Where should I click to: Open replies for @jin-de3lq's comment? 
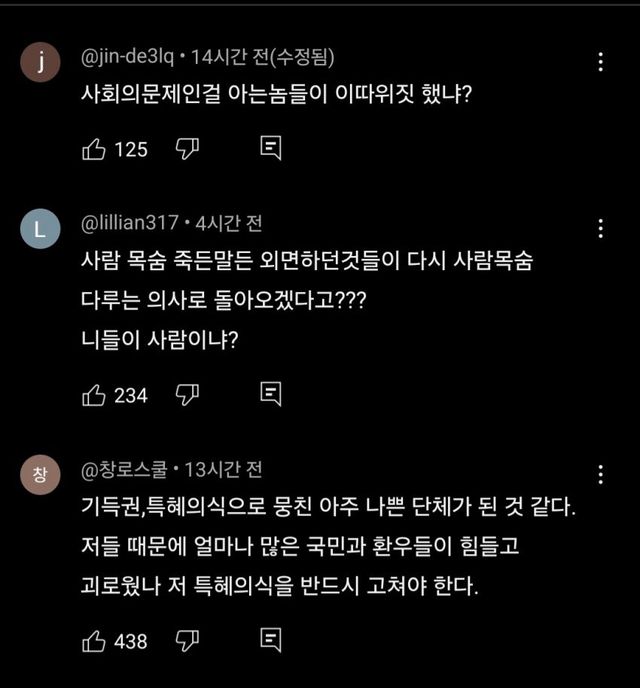click(x=270, y=149)
